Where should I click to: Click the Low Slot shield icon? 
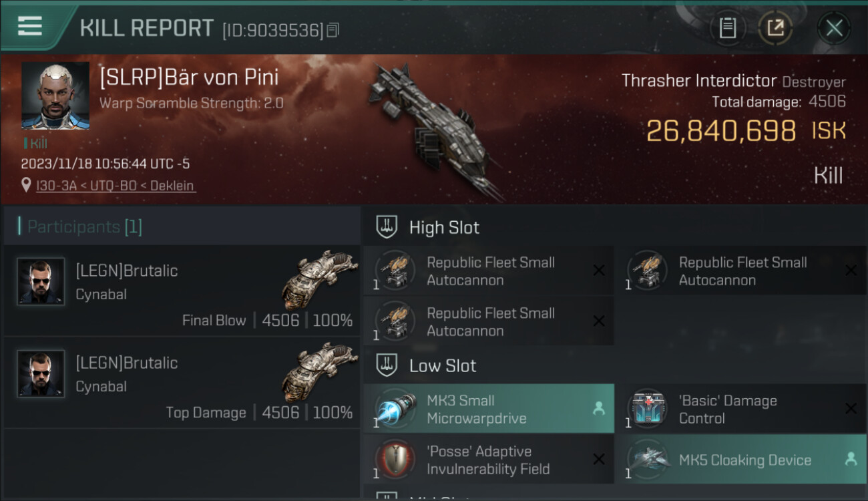point(387,365)
